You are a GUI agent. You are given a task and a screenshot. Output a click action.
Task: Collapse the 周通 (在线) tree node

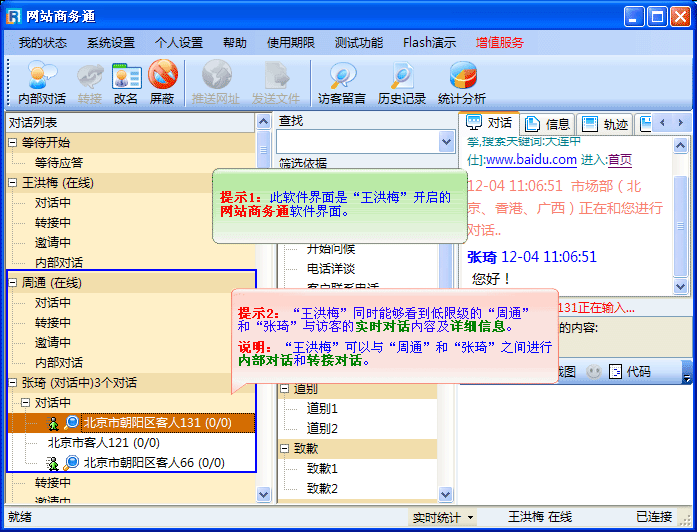tap(13, 283)
